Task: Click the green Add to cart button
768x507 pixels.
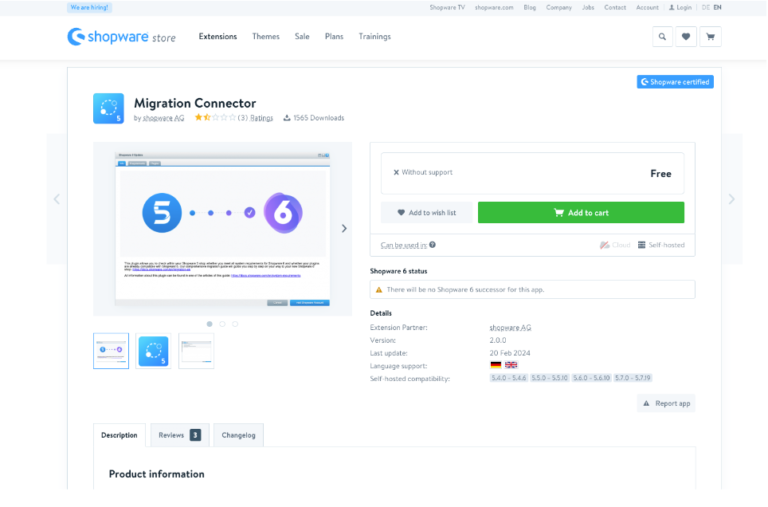Action: point(581,213)
